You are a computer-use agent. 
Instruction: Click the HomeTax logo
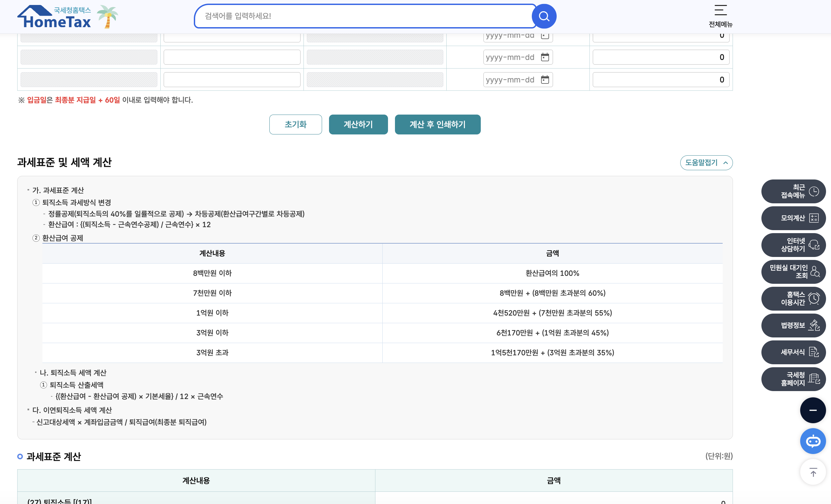pos(54,17)
